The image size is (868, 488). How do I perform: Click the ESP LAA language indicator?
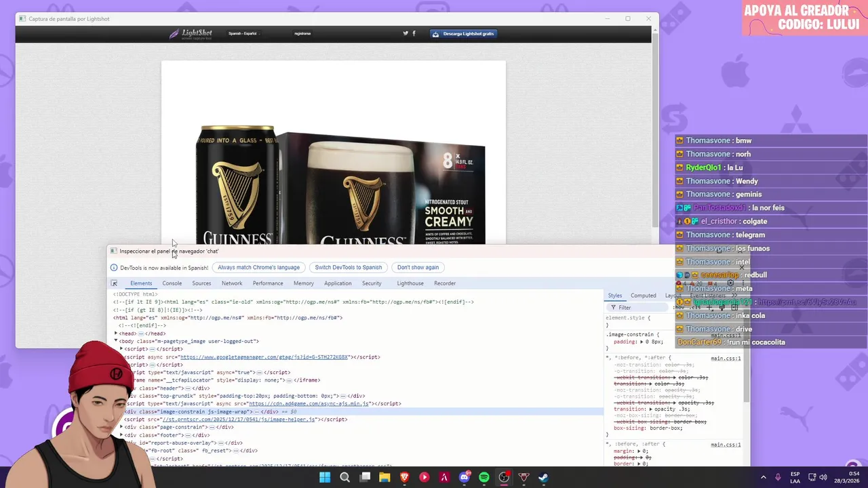click(795, 477)
